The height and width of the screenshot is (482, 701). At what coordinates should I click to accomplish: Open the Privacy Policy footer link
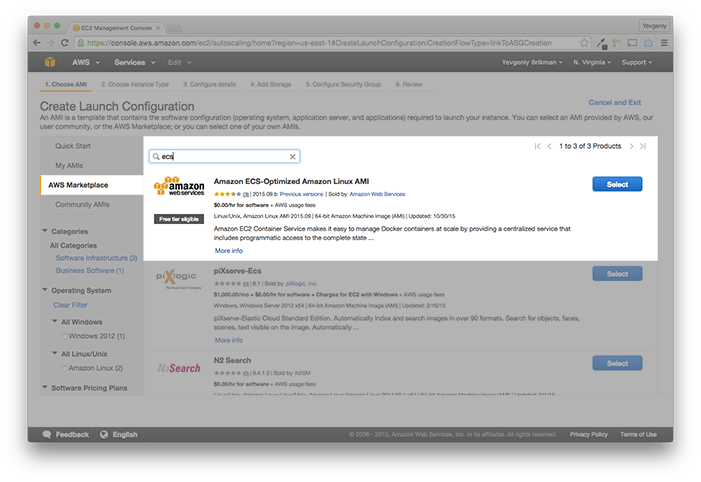tap(588, 434)
